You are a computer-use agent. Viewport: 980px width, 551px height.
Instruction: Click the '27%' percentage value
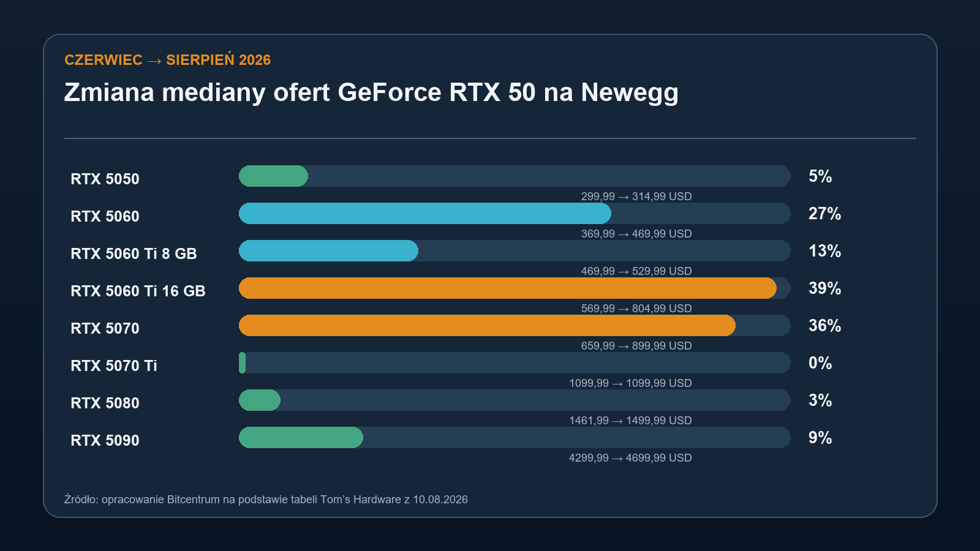tap(824, 214)
